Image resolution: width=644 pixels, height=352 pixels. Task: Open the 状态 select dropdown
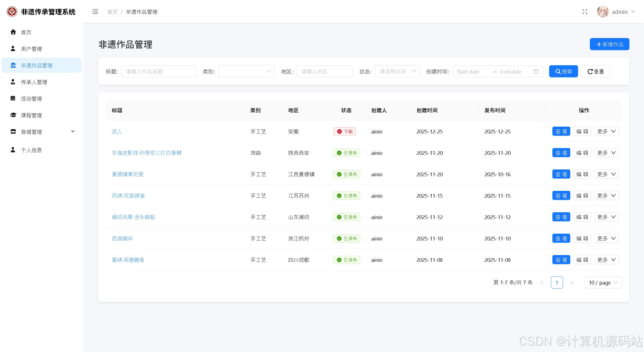pos(397,72)
